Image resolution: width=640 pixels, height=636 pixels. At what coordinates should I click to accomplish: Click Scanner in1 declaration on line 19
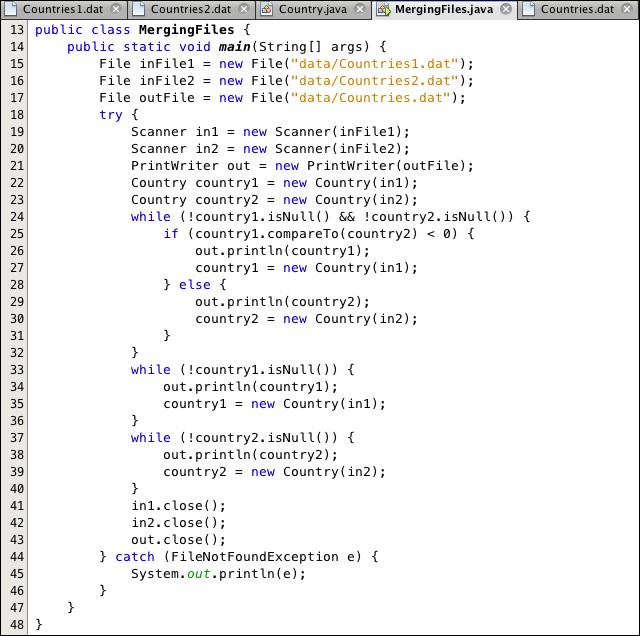tap(270, 132)
